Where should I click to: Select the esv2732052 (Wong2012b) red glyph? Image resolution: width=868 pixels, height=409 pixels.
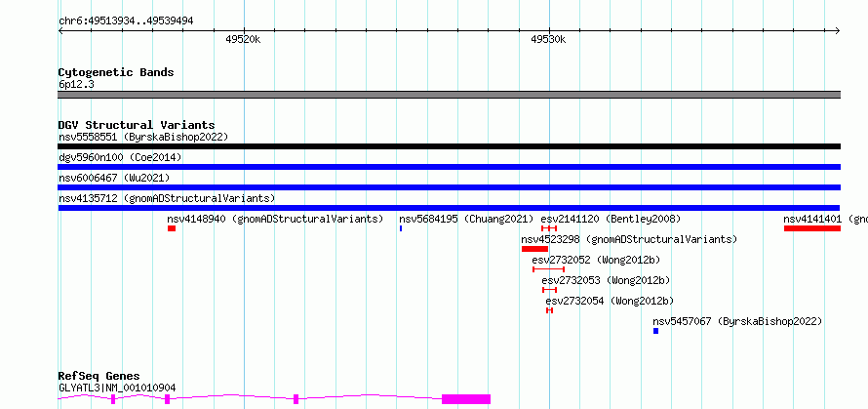(548, 269)
